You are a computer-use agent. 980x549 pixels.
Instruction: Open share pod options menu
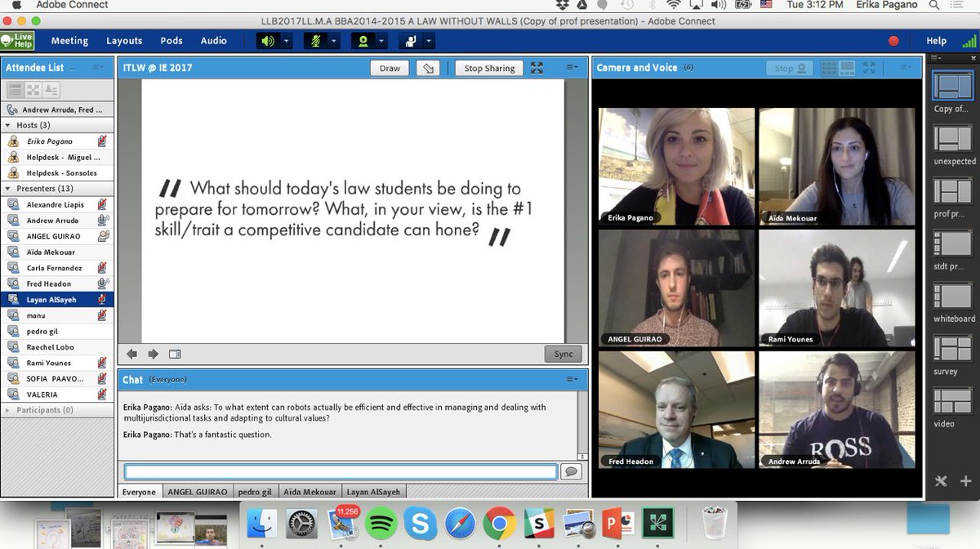click(572, 68)
